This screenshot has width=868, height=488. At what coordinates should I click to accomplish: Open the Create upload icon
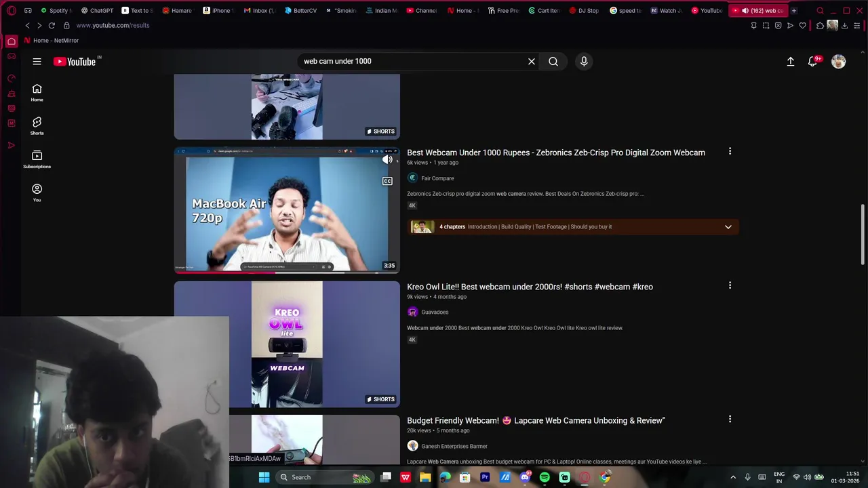pos(791,61)
